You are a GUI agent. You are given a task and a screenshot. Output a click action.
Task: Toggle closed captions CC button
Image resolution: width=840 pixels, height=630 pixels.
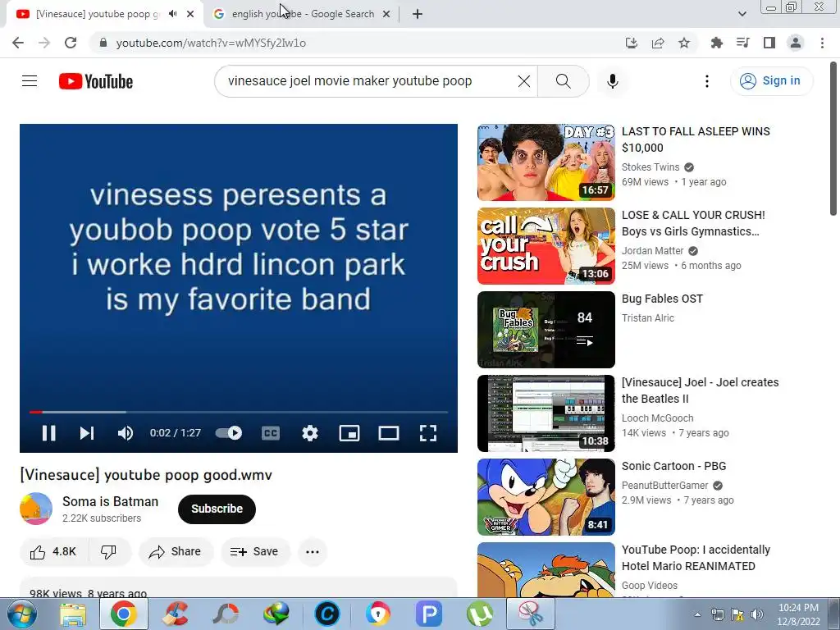(x=271, y=433)
